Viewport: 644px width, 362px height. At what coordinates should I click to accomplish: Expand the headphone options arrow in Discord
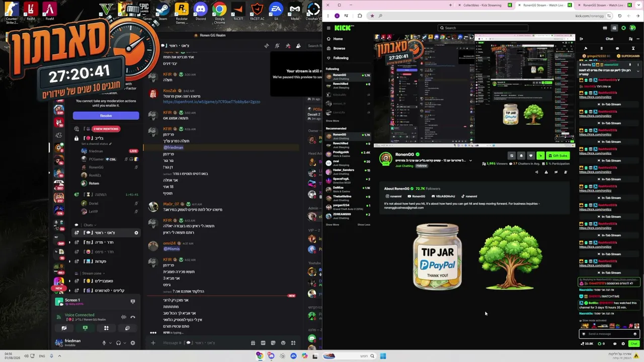coord(124,343)
